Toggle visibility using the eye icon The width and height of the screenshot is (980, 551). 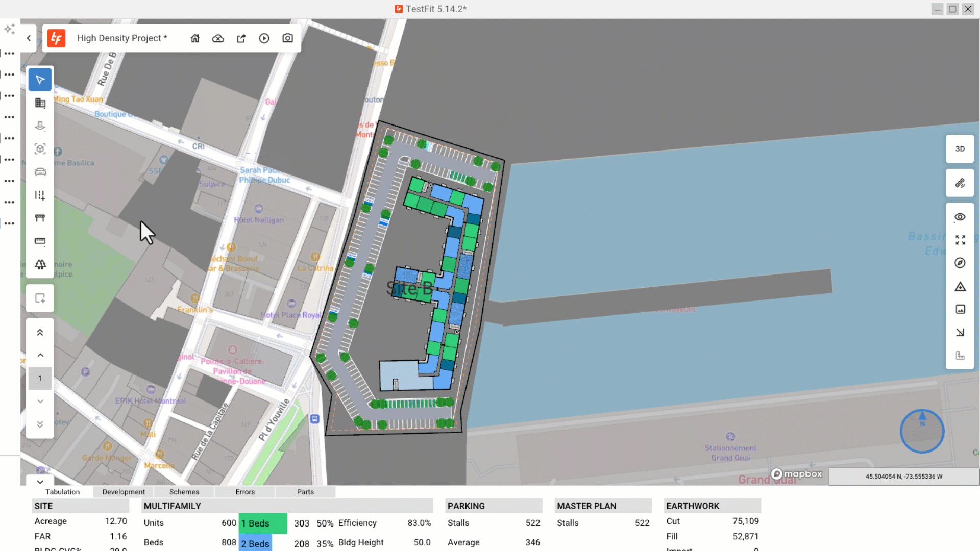pyautogui.click(x=960, y=217)
